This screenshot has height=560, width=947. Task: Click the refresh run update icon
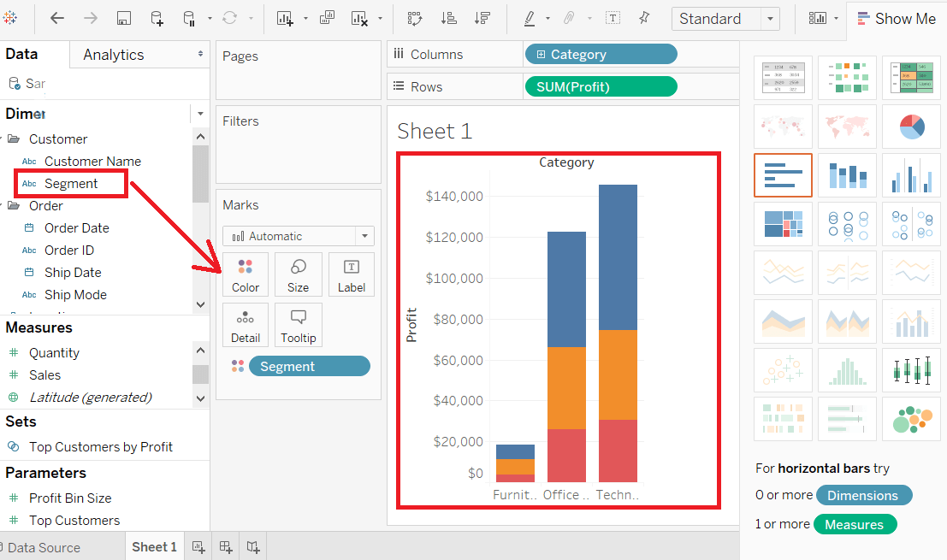(x=229, y=18)
